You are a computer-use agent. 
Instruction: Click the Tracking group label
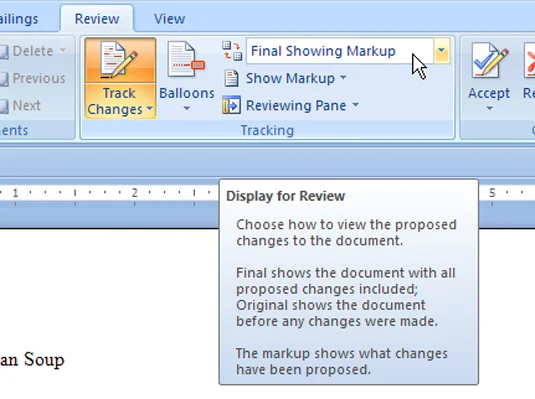(267, 130)
